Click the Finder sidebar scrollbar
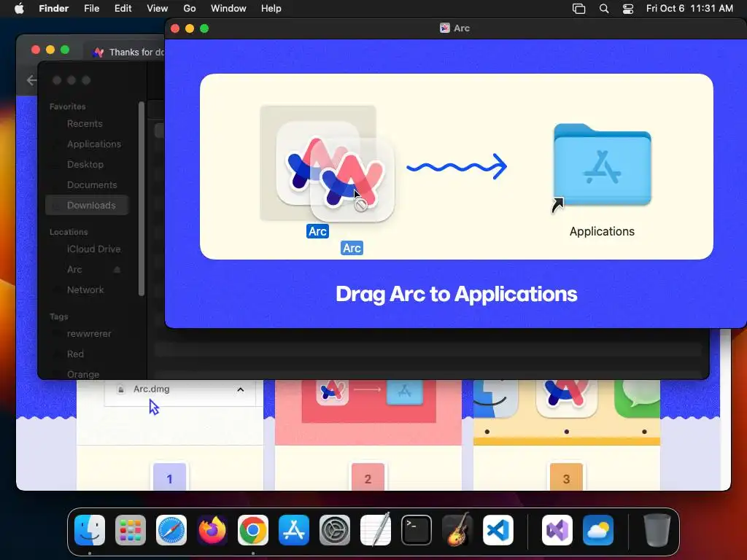This screenshot has height=560, width=747. 141,198
